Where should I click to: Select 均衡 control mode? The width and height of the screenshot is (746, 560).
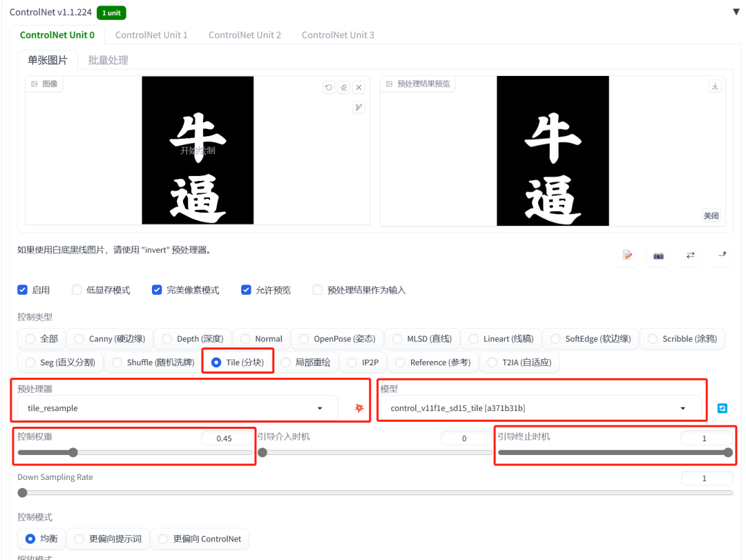pos(41,539)
